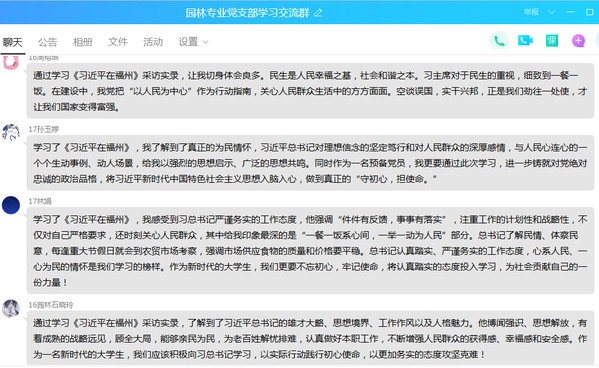
Task: Click the 举报 report link
Action: (x=531, y=12)
